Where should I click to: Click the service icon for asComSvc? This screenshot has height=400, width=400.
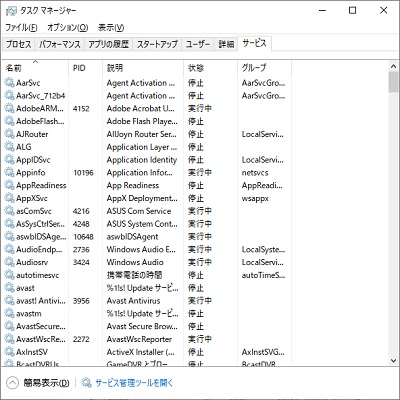(x=9, y=211)
